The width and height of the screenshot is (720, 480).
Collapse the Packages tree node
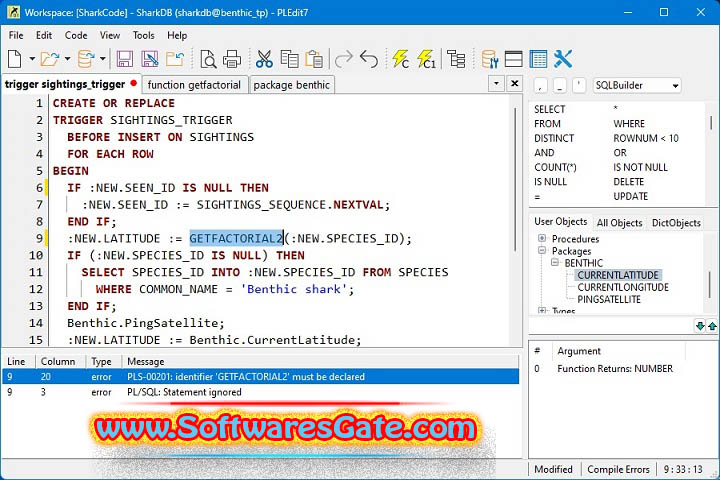point(542,251)
